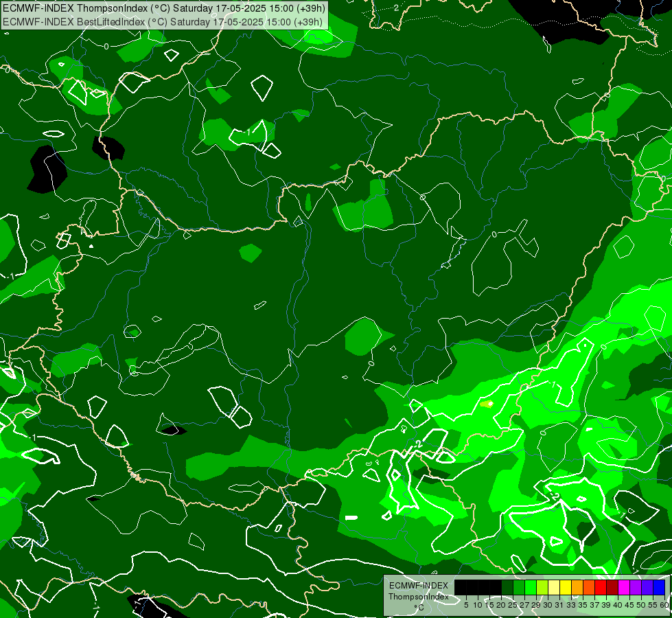This screenshot has width=672, height=618.
Task: Select the medium green 25–27 legend swatch
Action: pyautogui.click(x=518, y=587)
